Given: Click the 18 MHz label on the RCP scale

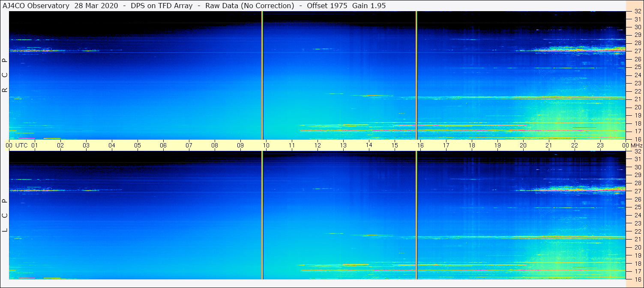Looking at the screenshot, I should (x=638, y=123).
